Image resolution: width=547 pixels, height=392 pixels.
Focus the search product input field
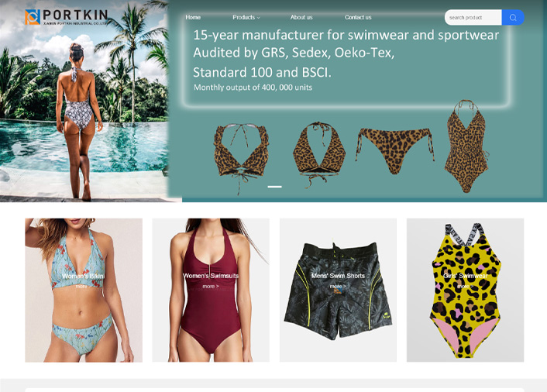pyautogui.click(x=473, y=18)
